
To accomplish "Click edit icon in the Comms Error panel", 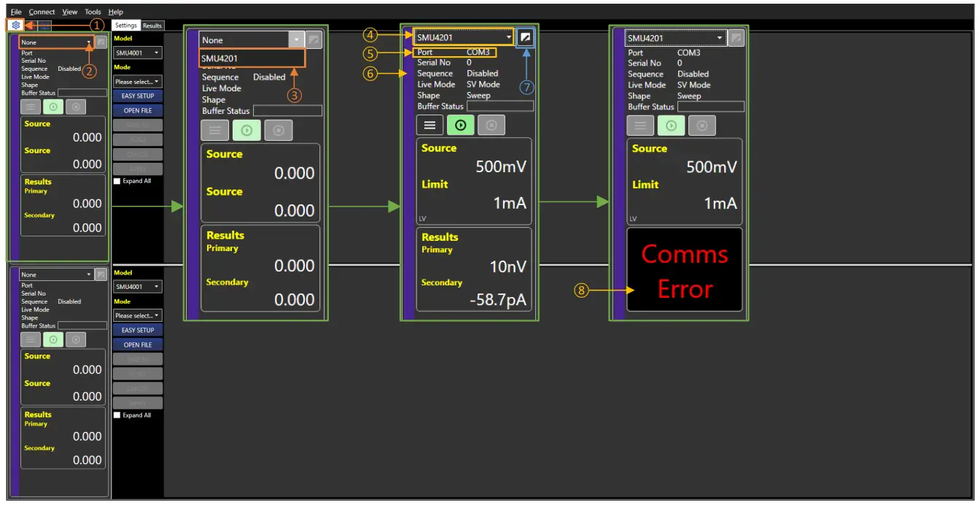I will point(736,38).
